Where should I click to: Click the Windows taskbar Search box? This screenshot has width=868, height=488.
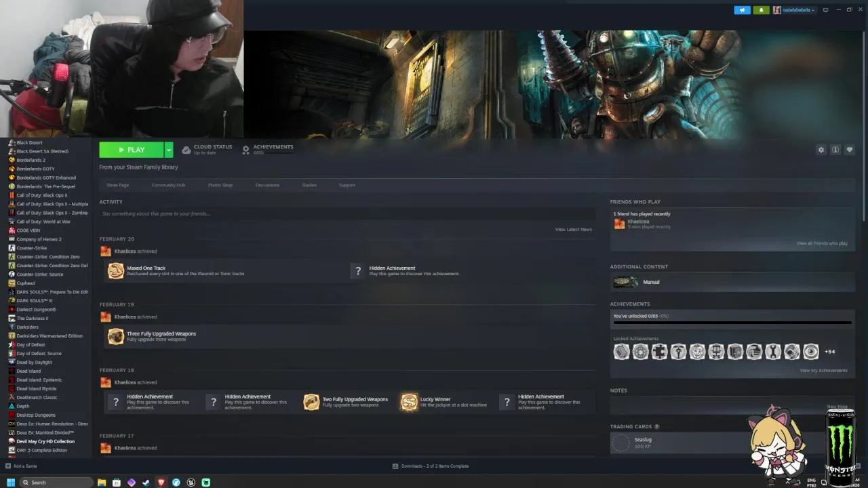click(56, 483)
